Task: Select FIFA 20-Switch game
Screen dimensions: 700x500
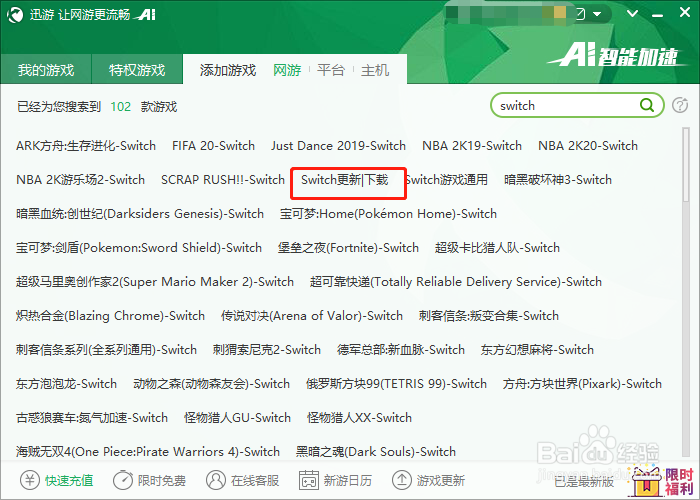Action: pos(213,146)
